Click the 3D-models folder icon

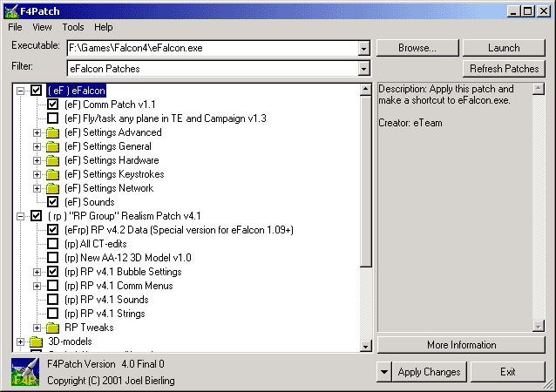click(x=36, y=341)
